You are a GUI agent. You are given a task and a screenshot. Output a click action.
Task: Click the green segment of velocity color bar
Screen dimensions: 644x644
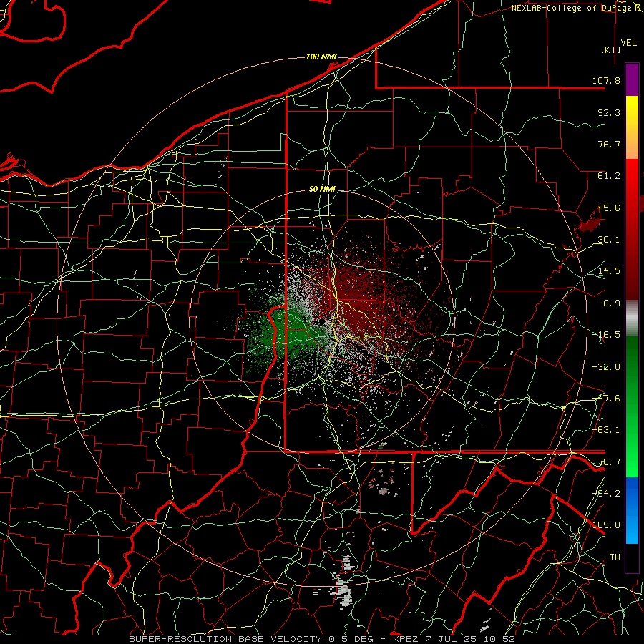(632, 406)
